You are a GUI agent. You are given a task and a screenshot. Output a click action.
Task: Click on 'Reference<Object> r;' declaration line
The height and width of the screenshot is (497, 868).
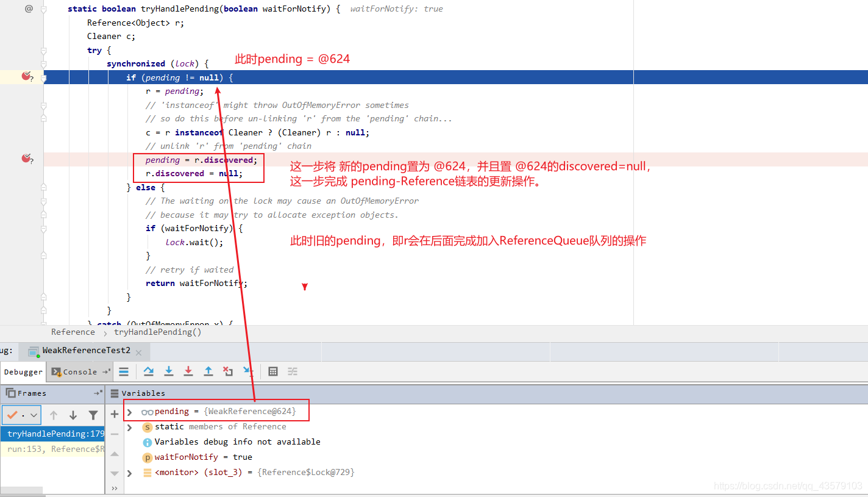(x=136, y=23)
